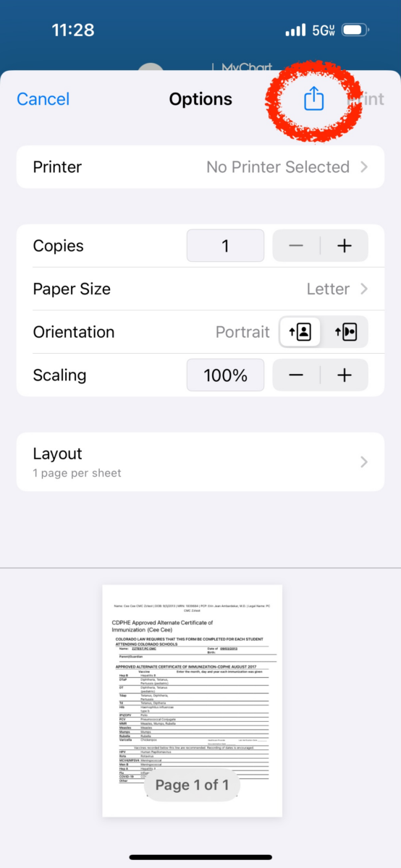The height and width of the screenshot is (868, 401).
Task: Tap the battery icon in status bar
Action: pyautogui.click(x=356, y=30)
